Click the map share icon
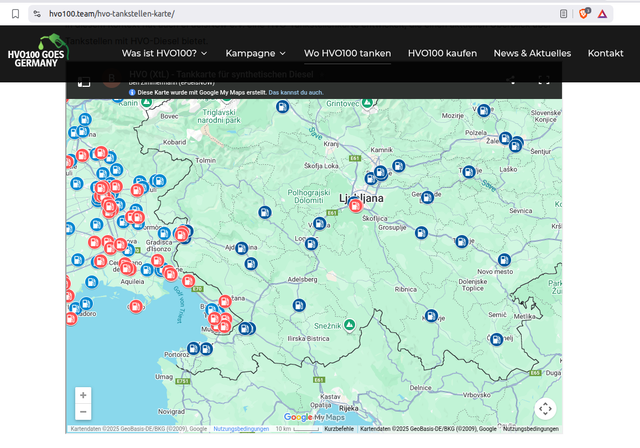The width and height of the screenshot is (640, 448). click(510, 80)
